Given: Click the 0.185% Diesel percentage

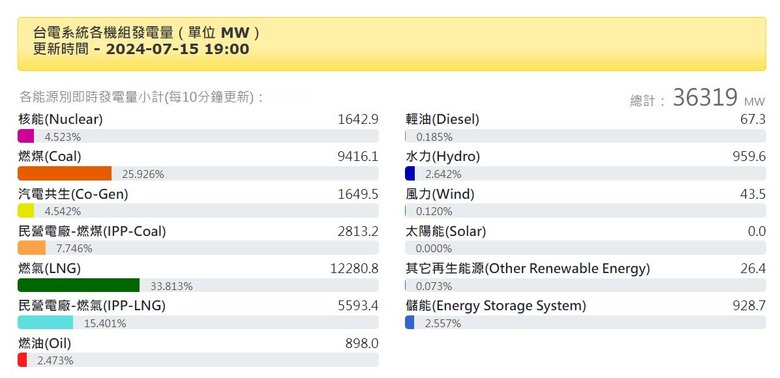Looking at the screenshot, I should [434, 137].
